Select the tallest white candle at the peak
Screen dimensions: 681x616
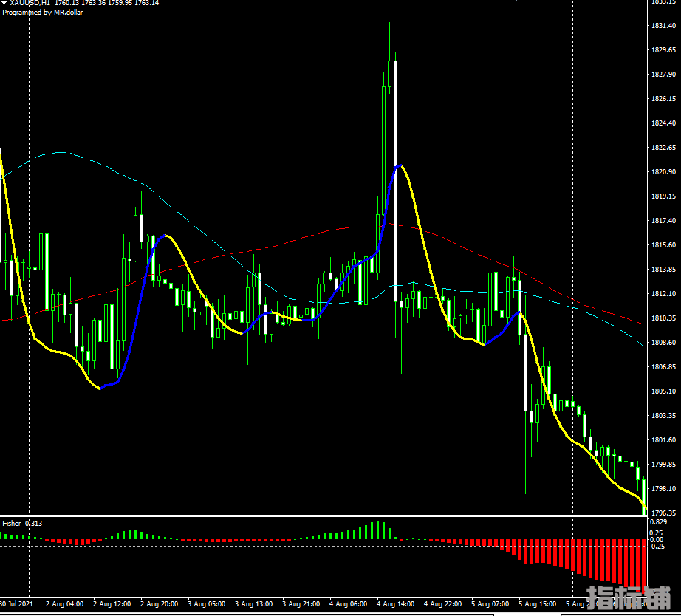tap(396, 177)
